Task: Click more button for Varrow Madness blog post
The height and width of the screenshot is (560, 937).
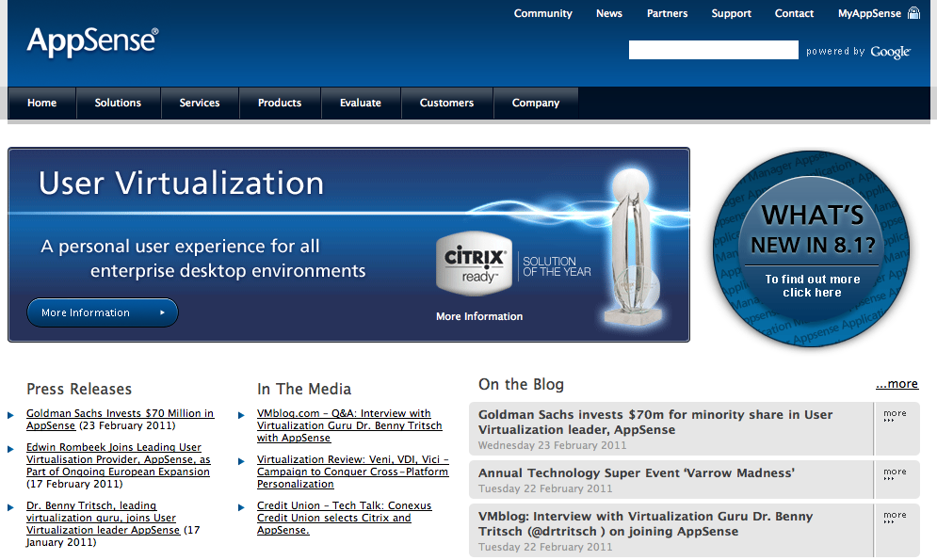Action: click(896, 474)
